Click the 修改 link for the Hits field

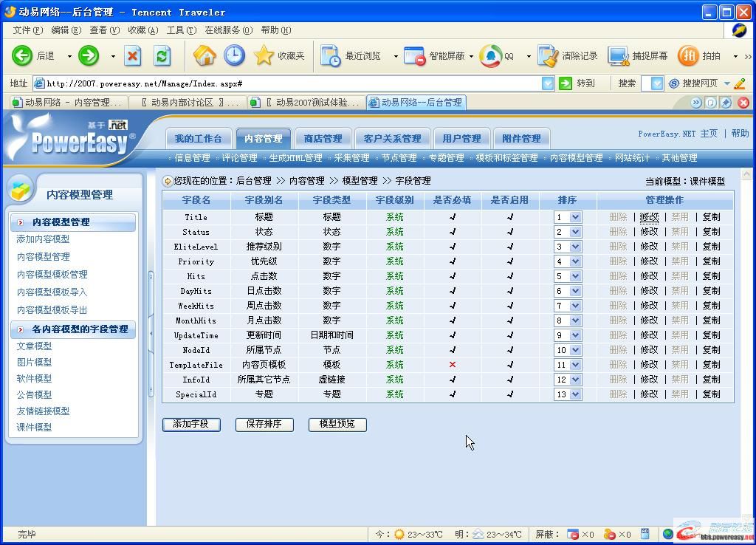[649, 275]
